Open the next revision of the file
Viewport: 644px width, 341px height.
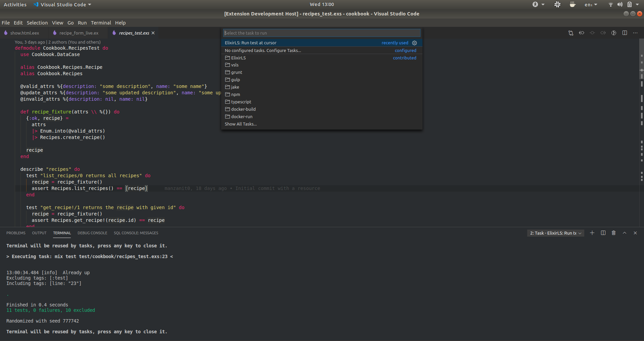603,33
